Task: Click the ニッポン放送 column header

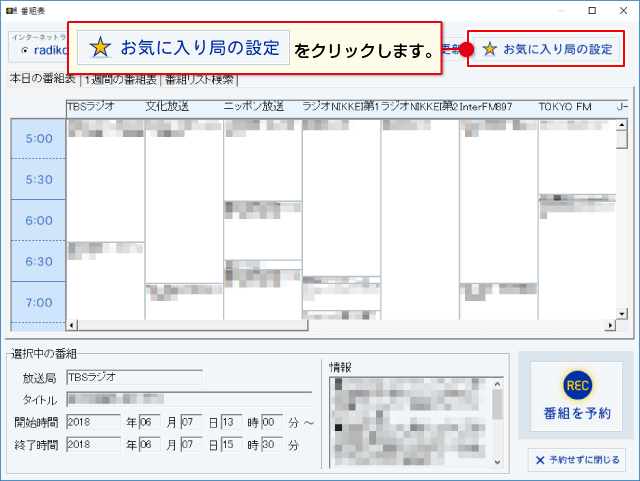Action: (262, 107)
